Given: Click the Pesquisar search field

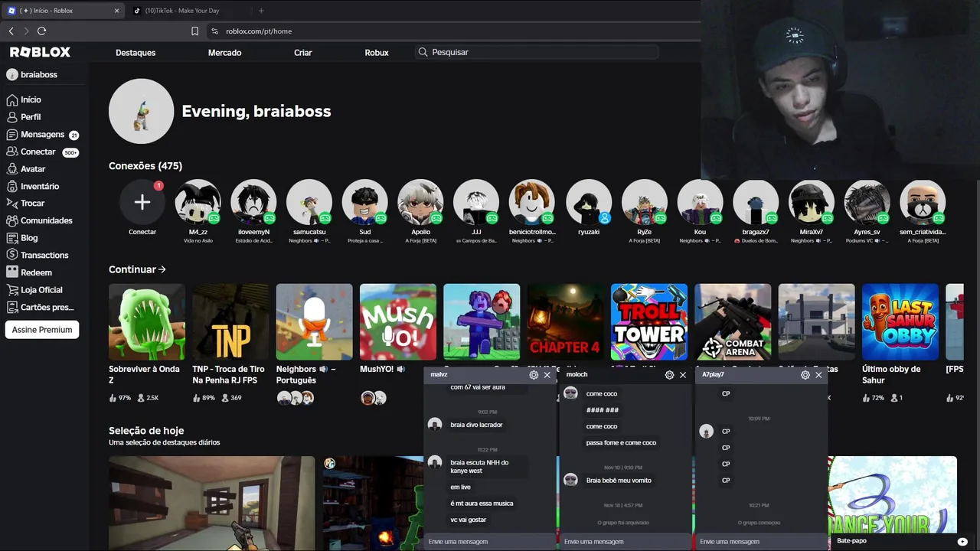Looking at the screenshot, I should [x=537, y=52].
